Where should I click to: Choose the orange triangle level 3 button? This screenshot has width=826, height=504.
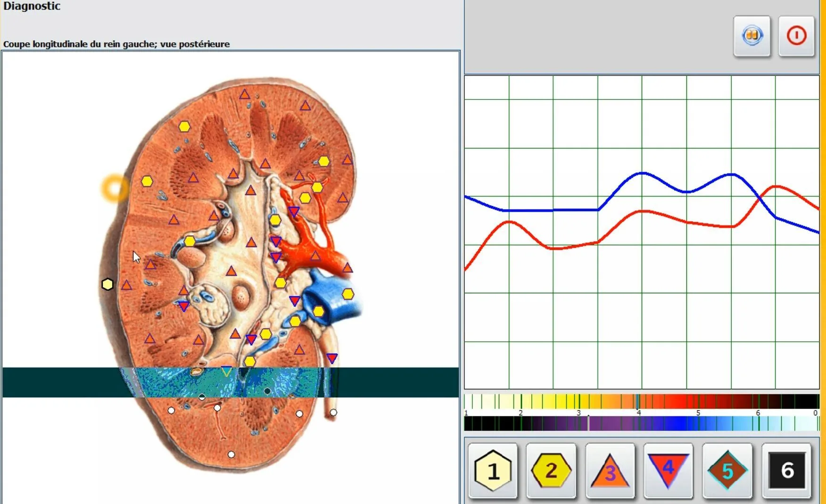coord(610,471)
